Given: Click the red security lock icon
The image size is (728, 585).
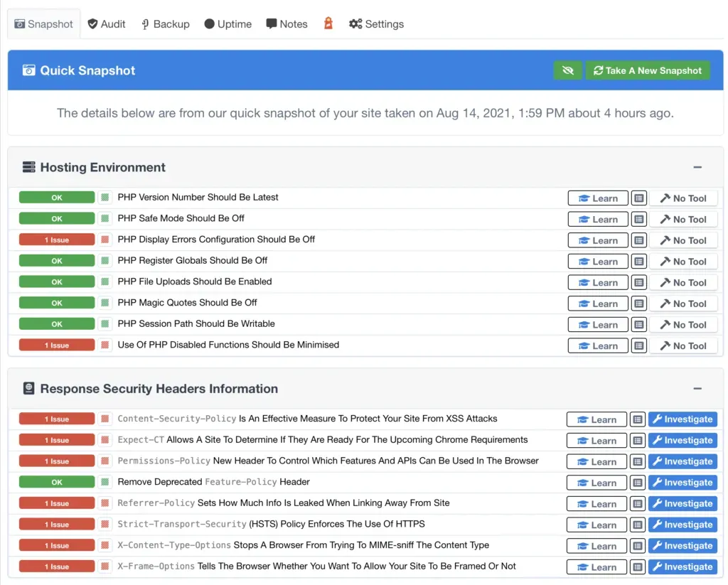Looking at the screenshot, I should 328,23.
